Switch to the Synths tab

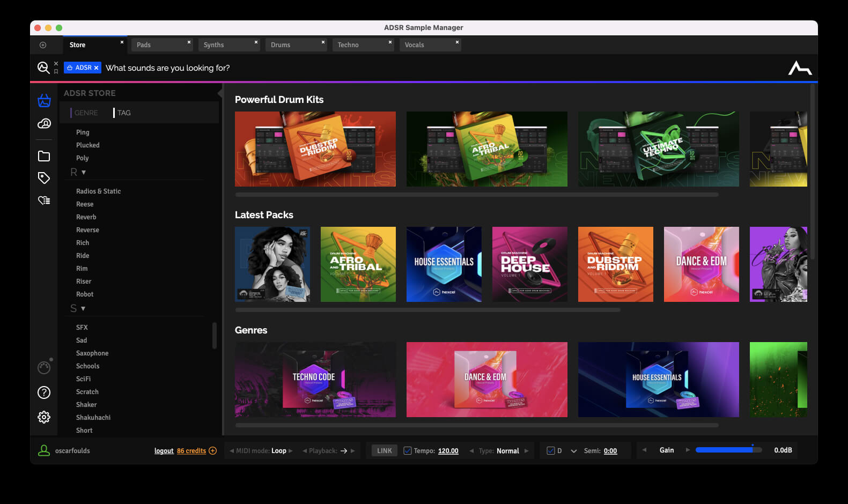pyautogui.click(x=229, y=45)
